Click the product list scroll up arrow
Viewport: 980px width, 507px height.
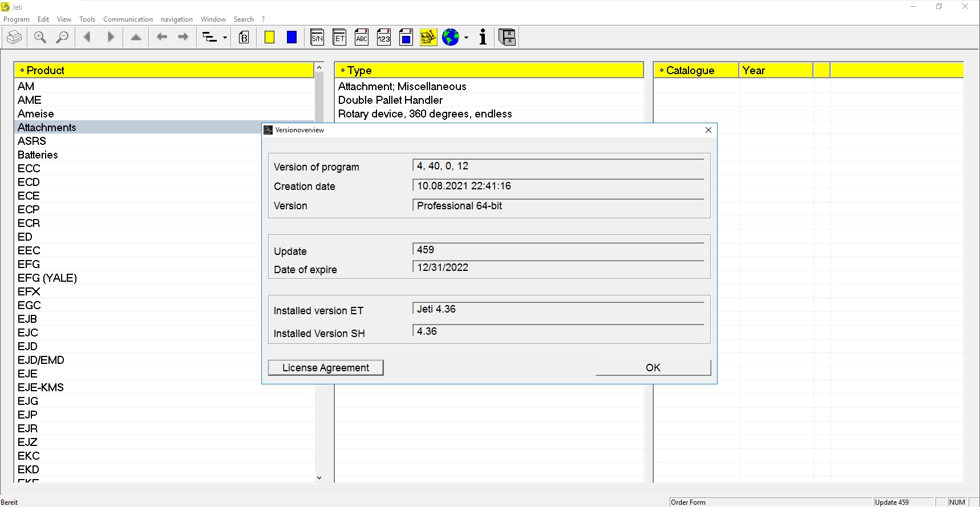tap(319, 67)
